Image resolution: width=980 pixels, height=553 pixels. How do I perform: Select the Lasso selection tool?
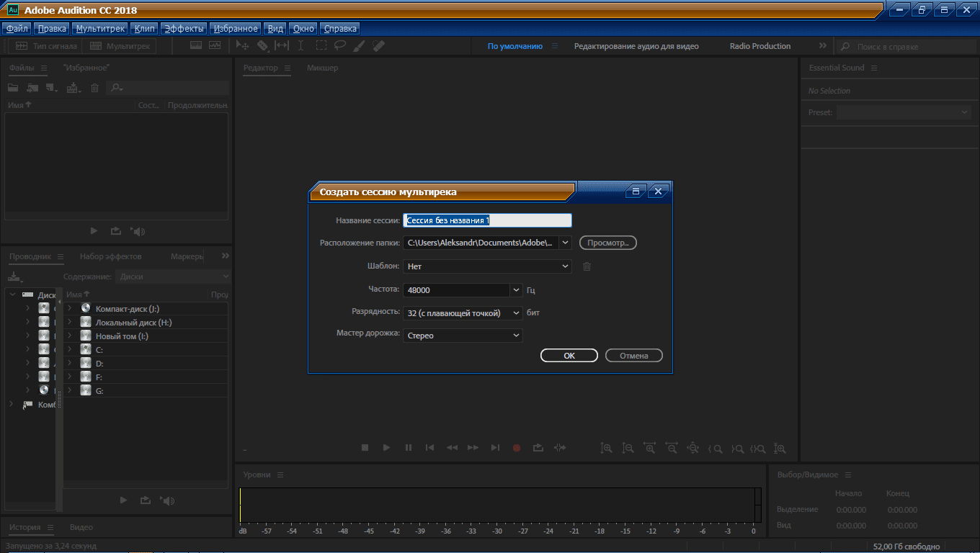[x=340, y=46]
